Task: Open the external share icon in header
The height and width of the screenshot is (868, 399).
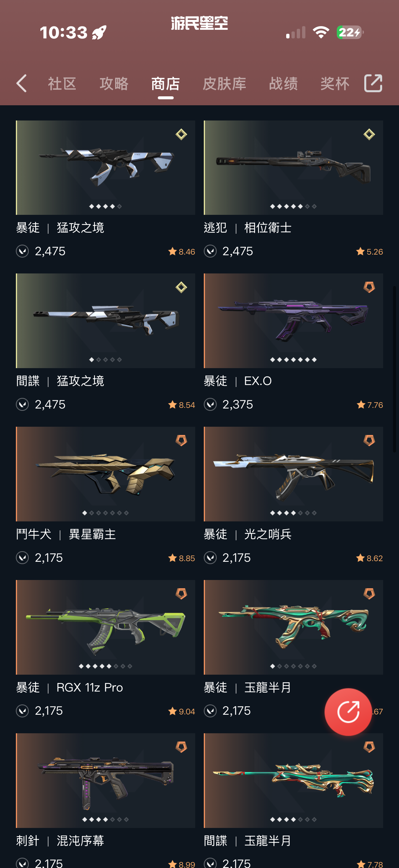Action: pyautogui.click(x=373, y=83)
